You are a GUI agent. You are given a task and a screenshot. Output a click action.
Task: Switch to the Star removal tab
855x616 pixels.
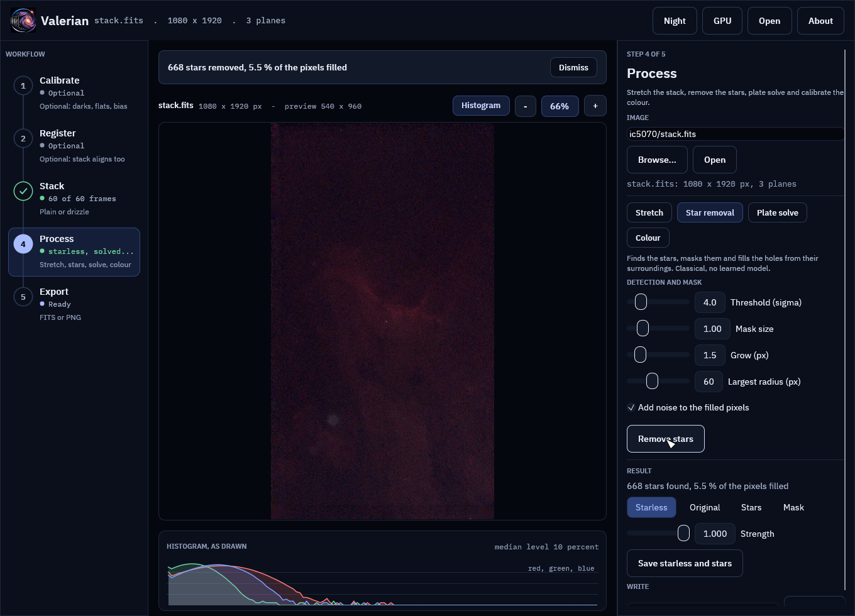coord(710,212)
